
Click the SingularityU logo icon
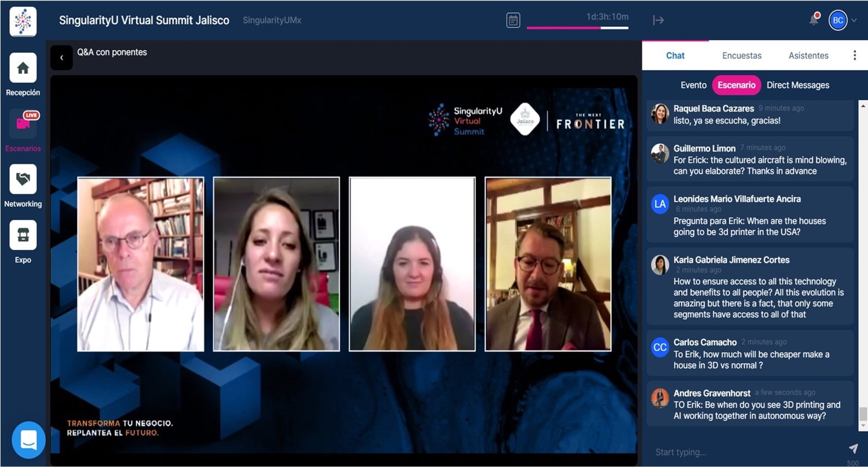pos(23,21)
